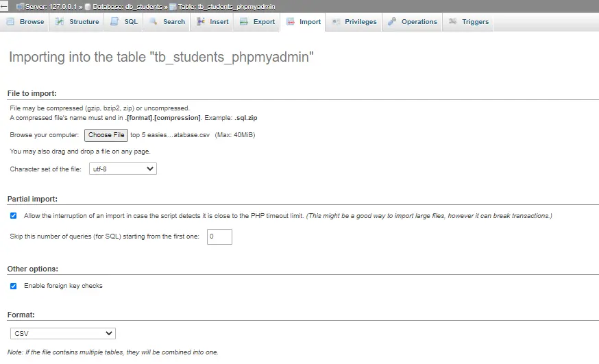Click the skip queries number field
Viewport: 599px width, 364px height.
[x=219, y=236]
